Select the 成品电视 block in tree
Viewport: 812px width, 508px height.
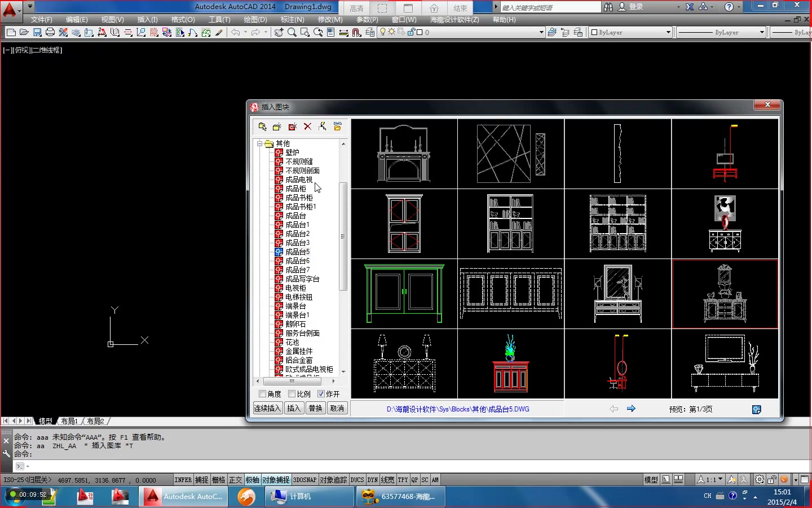[x=299, y=179]
